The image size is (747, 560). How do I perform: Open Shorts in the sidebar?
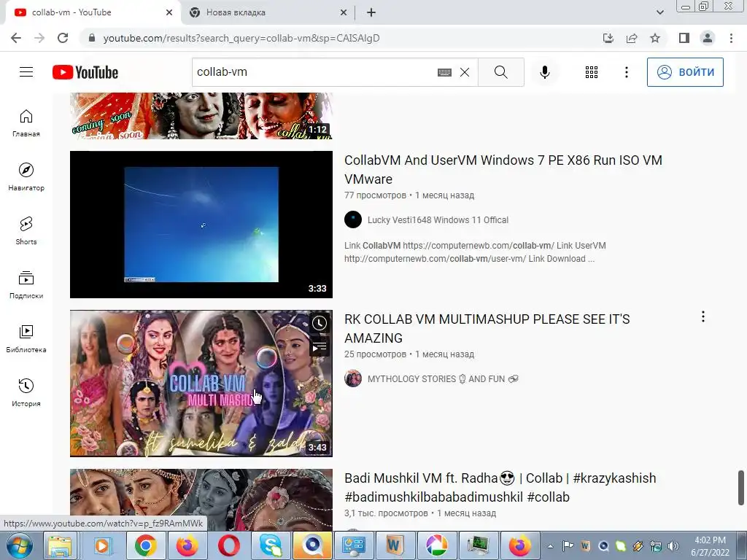pos(26,231)
